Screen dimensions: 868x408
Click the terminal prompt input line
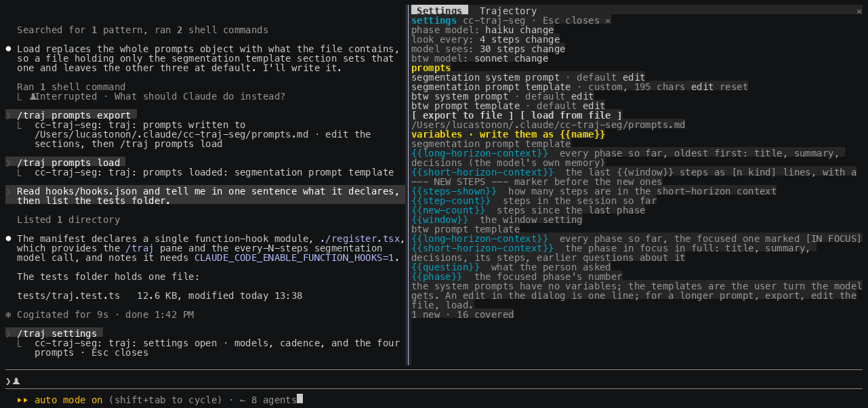434,381
